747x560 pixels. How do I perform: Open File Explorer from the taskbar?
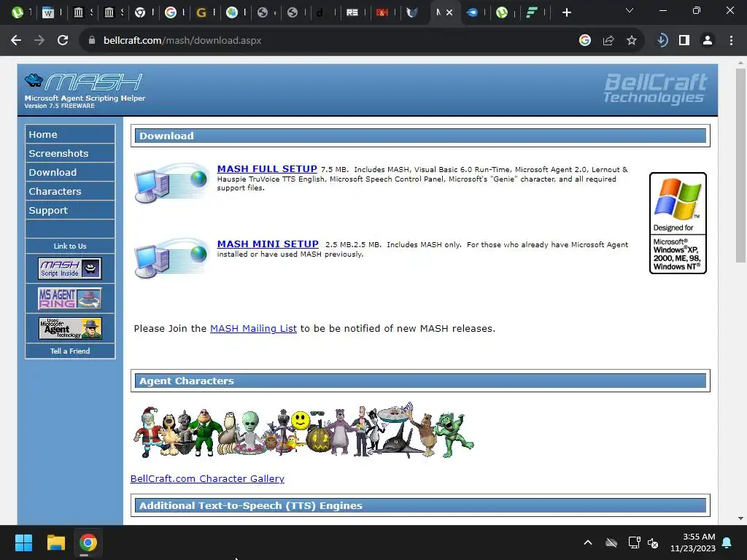click(55, 542)
